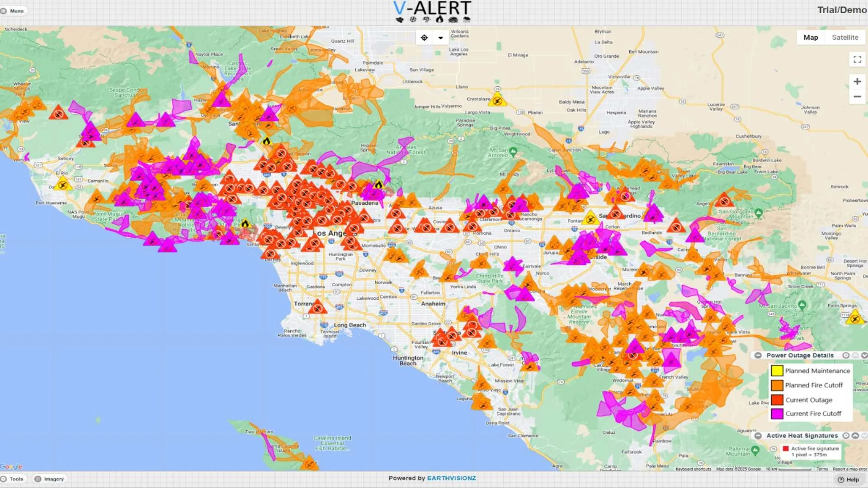This screenshot has width=868, height=488.
Task: Open the Menu button
Action: coord(14,11)
